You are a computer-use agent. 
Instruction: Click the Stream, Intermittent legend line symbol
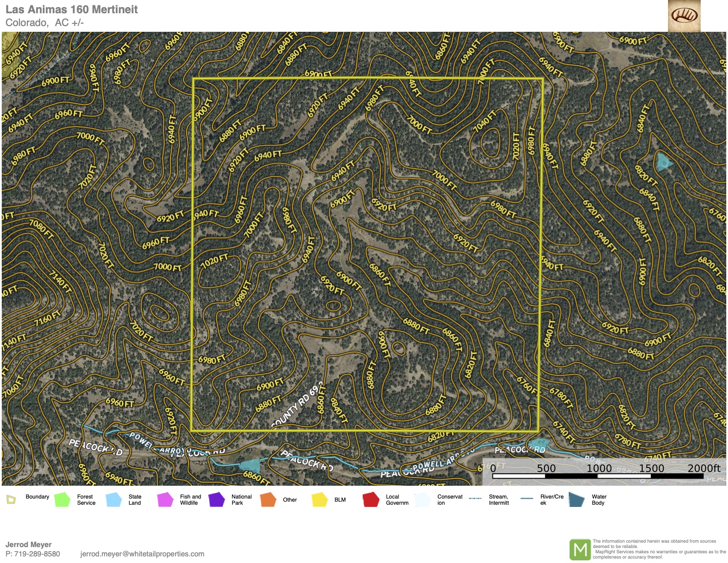tap(475, 499)
